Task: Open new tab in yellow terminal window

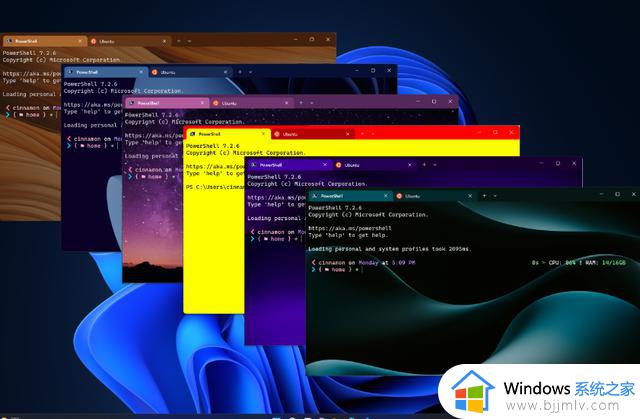Action: click(362, 133)
